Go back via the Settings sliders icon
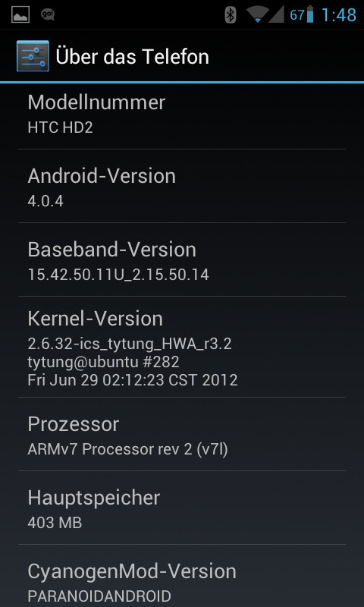The image size is (364, 607). pyautogui.click(x=33, y=56)
